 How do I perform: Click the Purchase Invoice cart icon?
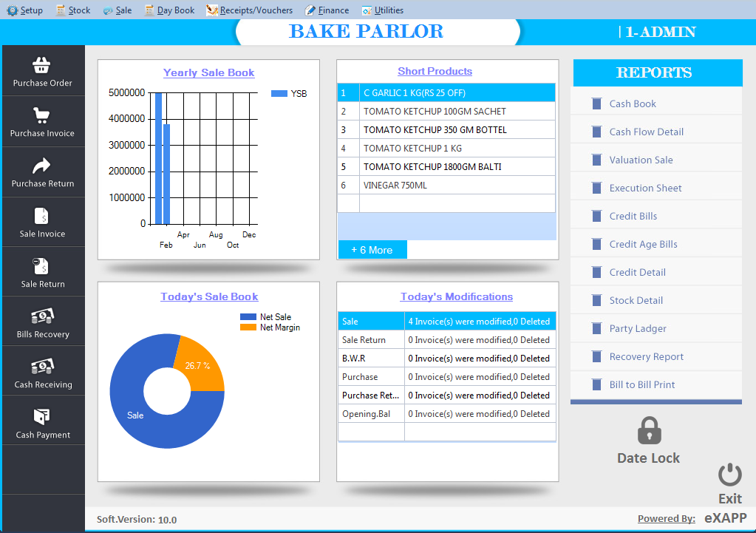click(x=42, y=115)
